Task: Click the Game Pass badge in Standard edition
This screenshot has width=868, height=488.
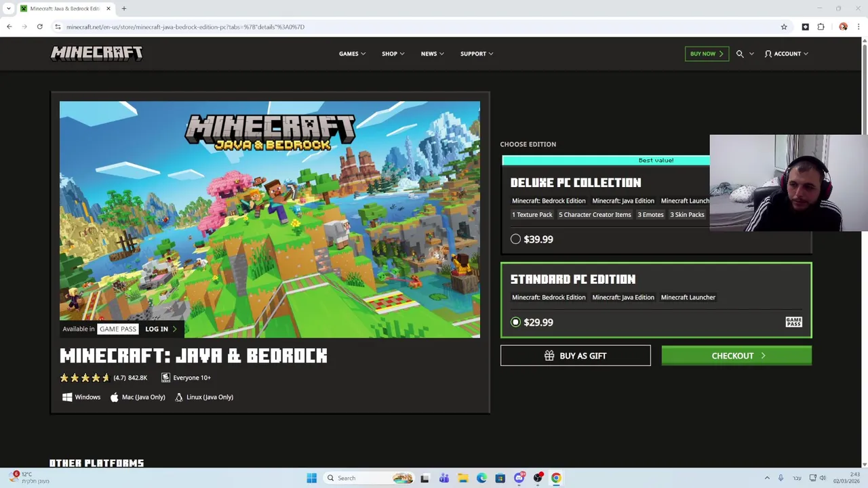Action: (793, 322)
